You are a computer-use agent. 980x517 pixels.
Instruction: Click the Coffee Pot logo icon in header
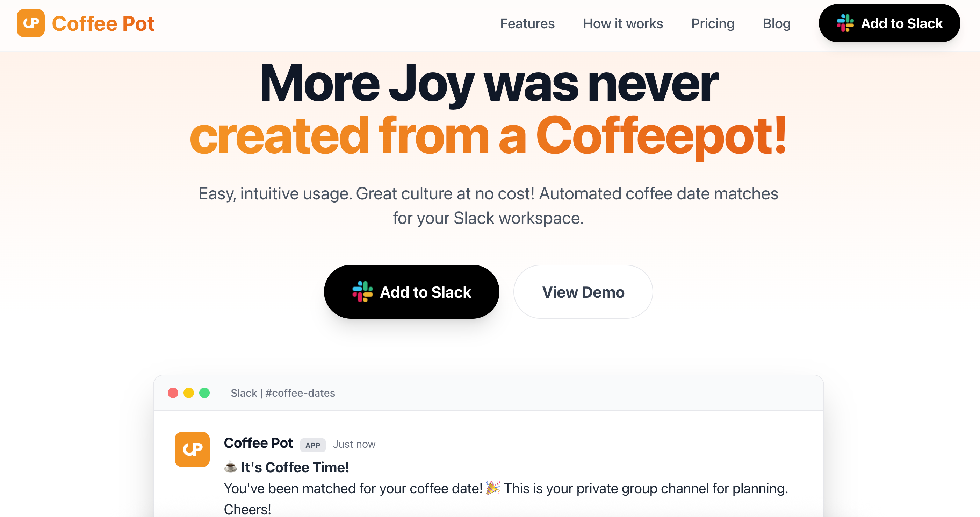[30, 23]
